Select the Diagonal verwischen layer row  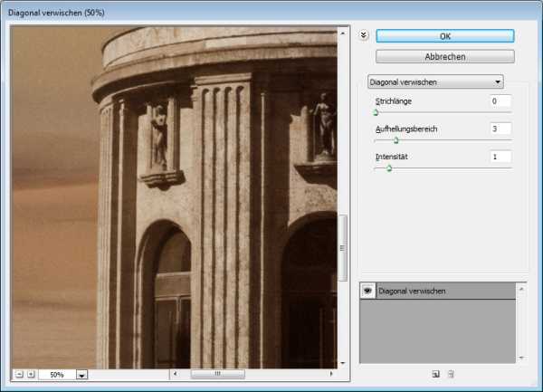443,291
